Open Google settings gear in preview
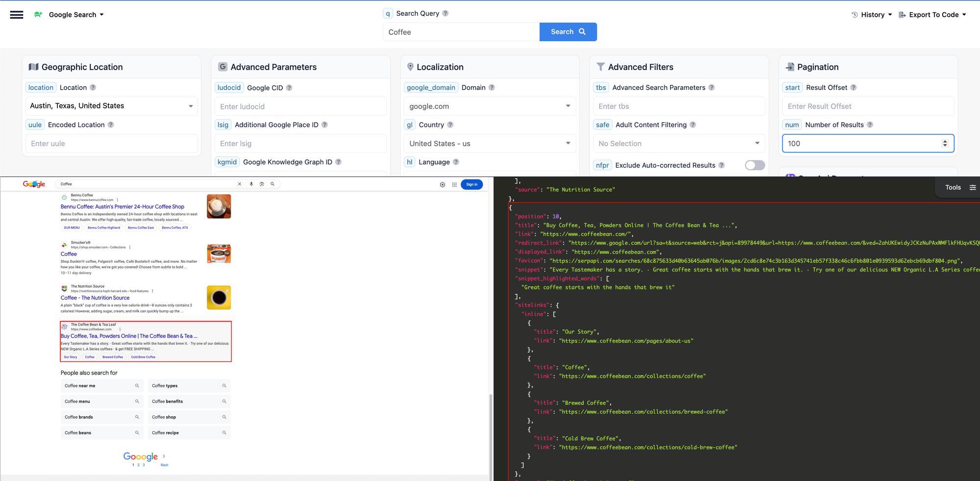 coord(442,184)
